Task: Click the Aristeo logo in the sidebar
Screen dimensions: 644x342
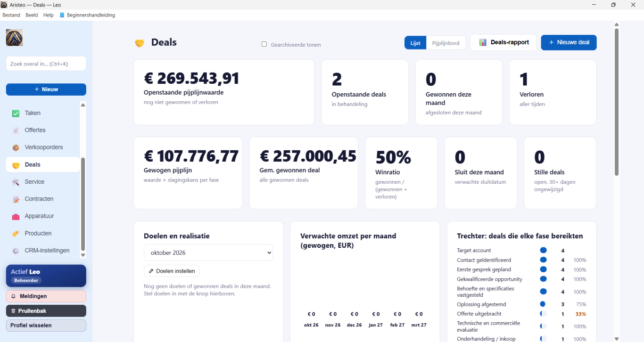Action: 14,38
